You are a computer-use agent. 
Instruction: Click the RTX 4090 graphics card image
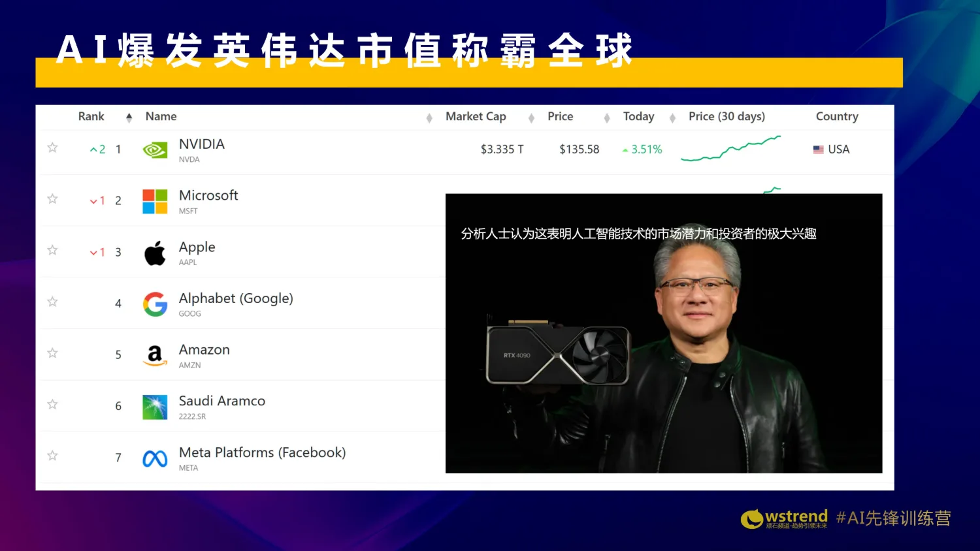(558, 354)
